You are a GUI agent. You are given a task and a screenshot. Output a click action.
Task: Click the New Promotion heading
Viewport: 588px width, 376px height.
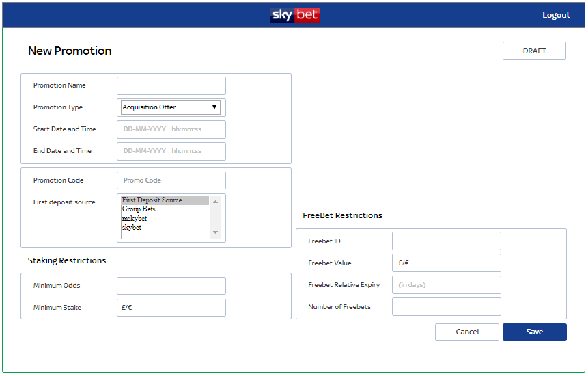click(70, 51)
